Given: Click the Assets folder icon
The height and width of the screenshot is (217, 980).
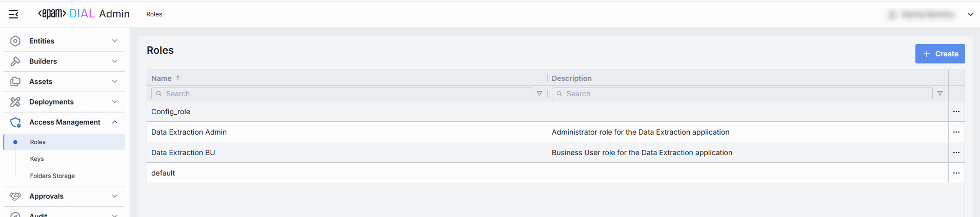Looking at the screenshot, I should click(15, 81).
